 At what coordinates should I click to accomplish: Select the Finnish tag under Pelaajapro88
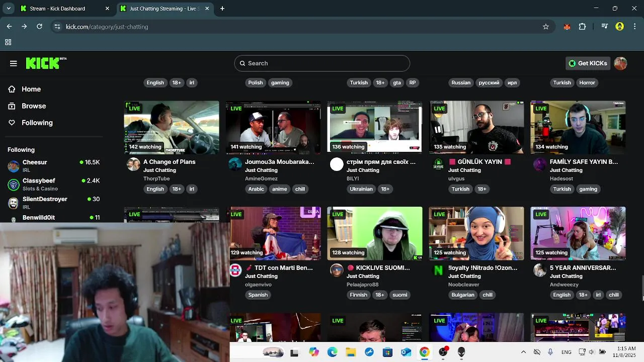[359, 295]
